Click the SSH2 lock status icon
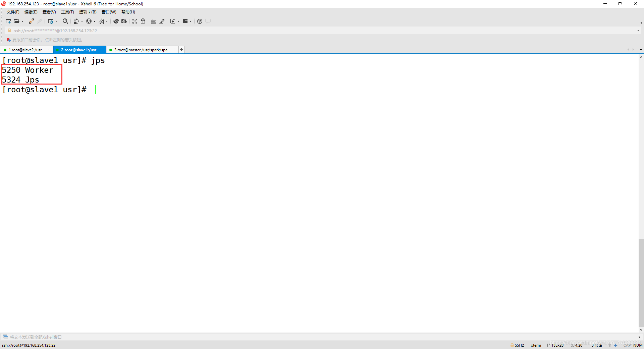The image size is (644, 349). 512,345
